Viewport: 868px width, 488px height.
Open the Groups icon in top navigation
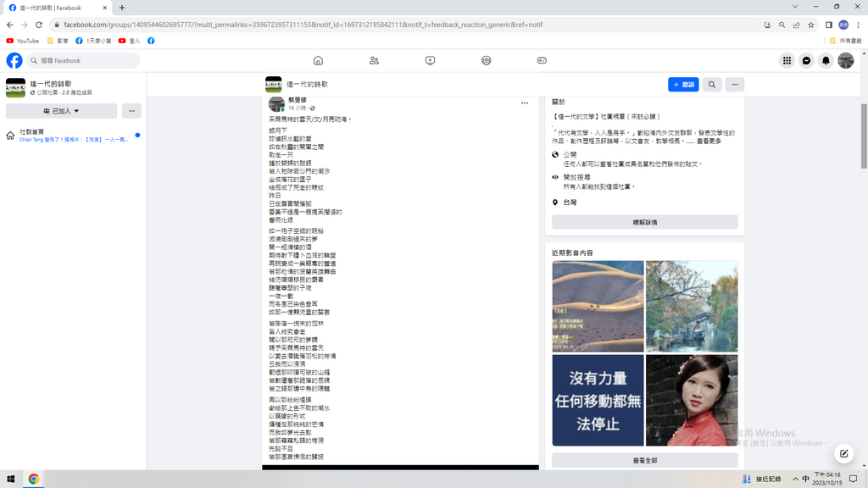click(x=486, y=60)
